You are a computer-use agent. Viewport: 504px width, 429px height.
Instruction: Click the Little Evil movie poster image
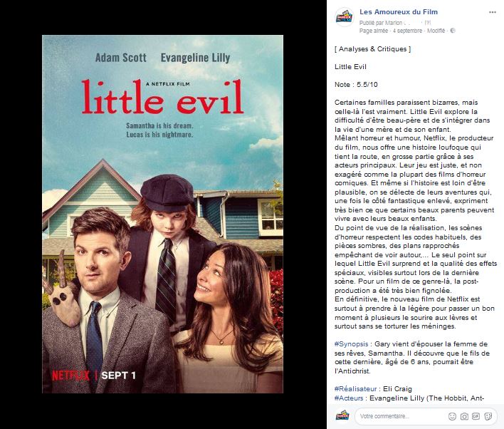tap(162, 214)
